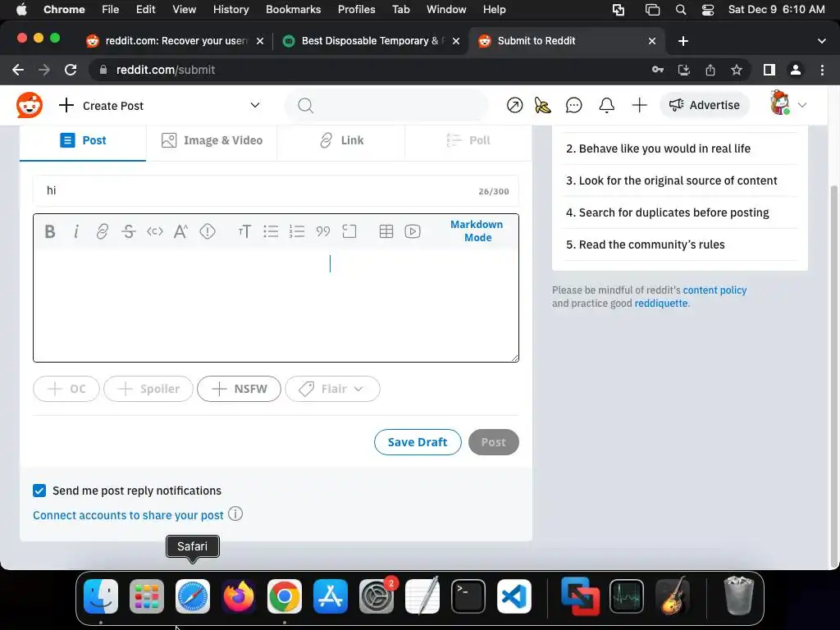This screenshot has height=630, width=840.
Task: Apply heading style in editor
Action: (x=244, y=231)
